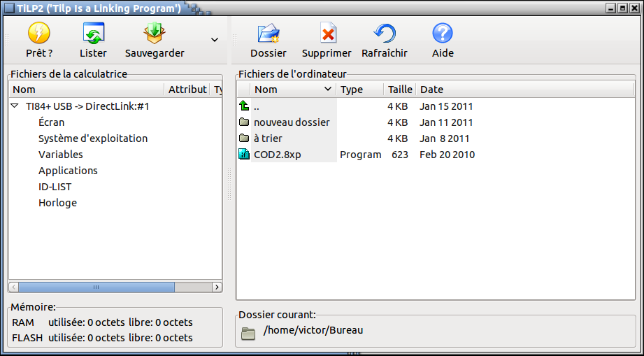The height and width of the screenshot is (356, 644).
Task: Click the Lister toolbar icon
Action: (93, 34)
